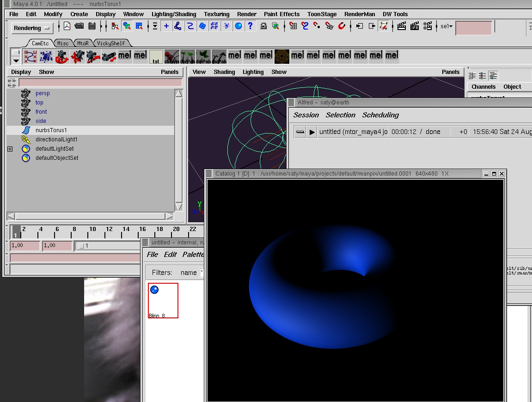Open the shelf menu down arrow
This screenshot has width=532, height=402.
pyautogui.click(x=16, y=61)
